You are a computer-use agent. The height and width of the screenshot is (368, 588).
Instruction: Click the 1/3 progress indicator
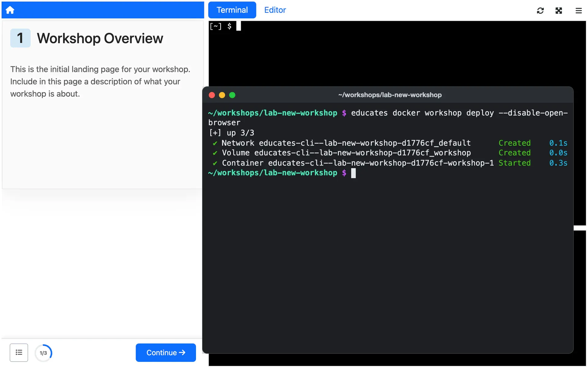click(43, 353)
